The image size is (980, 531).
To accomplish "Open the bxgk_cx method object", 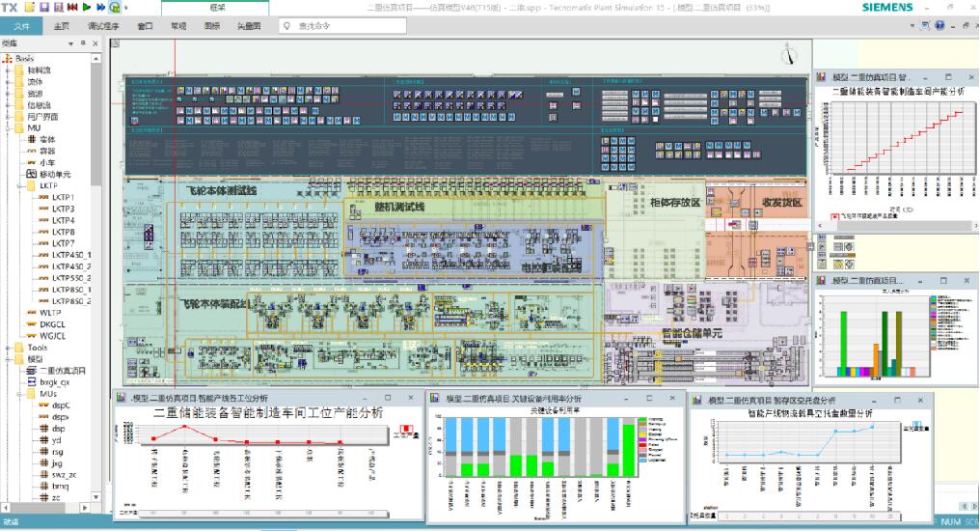I will pyautogui.click(x=54, y=382).
